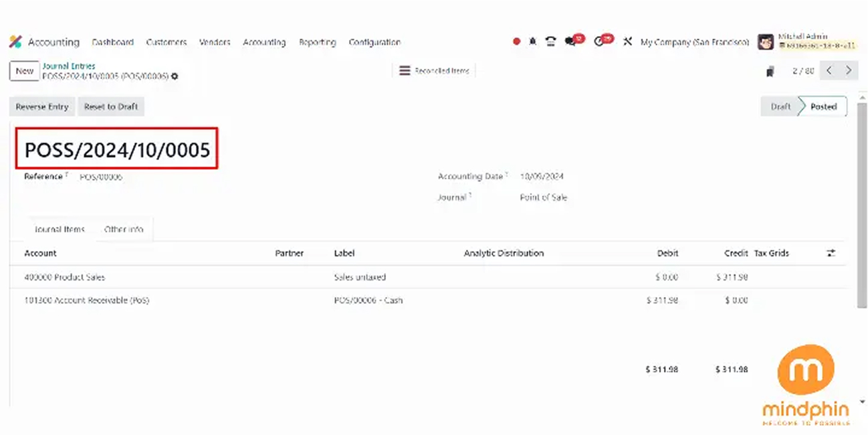Screen dimensions: 868x435
Task: Open the Reconciled Items smart button
Action: 434,70
